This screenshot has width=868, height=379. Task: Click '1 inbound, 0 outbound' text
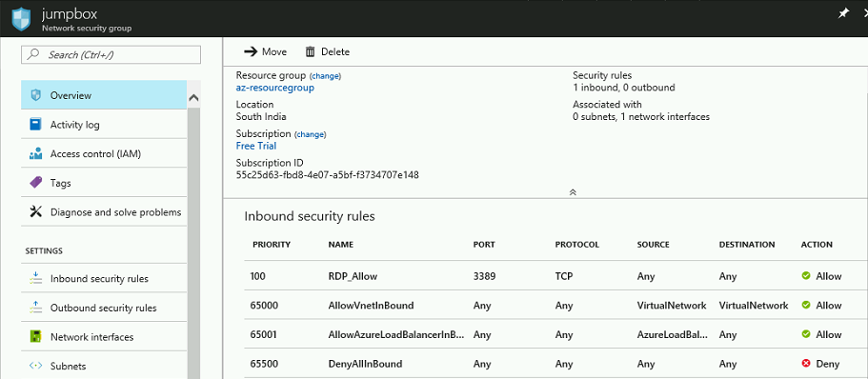tap(624, 88)
